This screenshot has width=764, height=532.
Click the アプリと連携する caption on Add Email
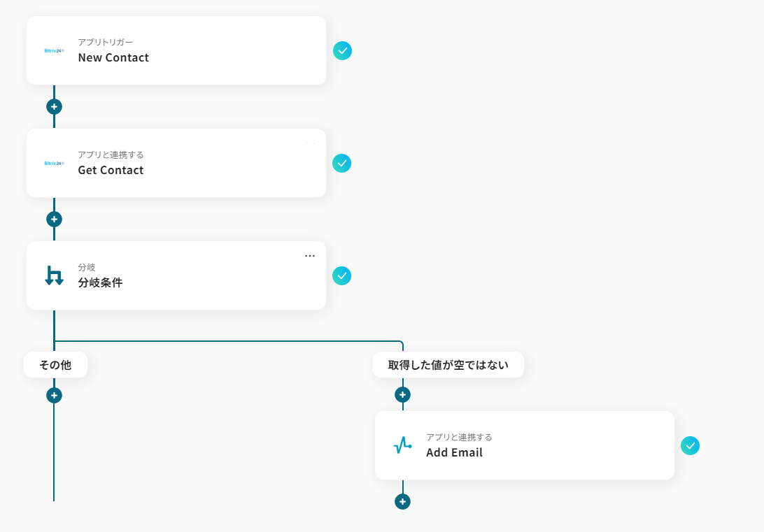coord(459,437)
